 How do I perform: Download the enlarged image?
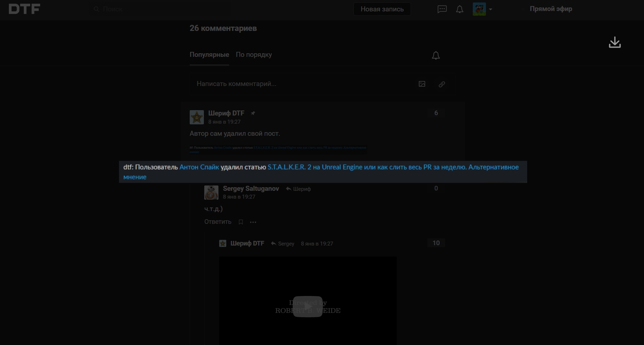click(x=615, y=43)
